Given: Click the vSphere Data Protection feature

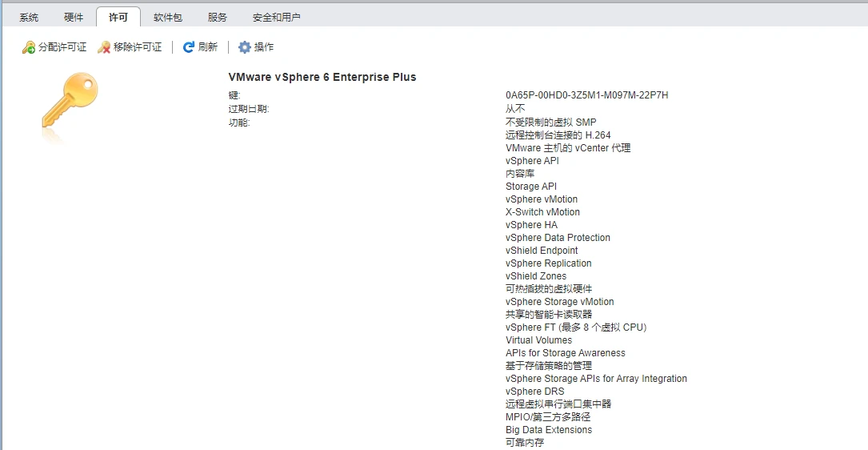Looking at the screenshot, I should click(558, 237).
